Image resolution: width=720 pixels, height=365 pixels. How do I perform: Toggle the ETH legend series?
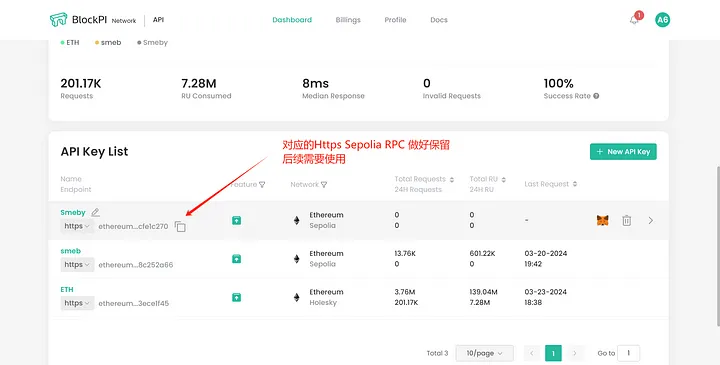pyautogui.click(x=70, y=43)
